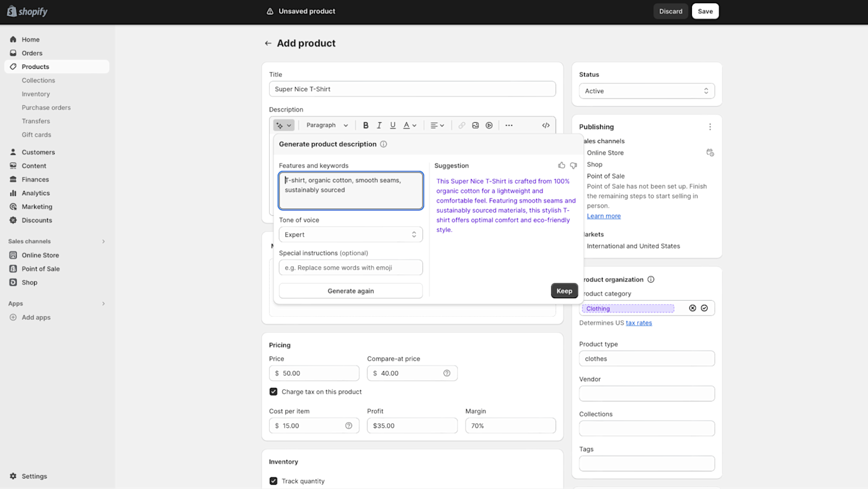Click the Collections input field
This screenshot has width=868, height=489.
(647, 428)
